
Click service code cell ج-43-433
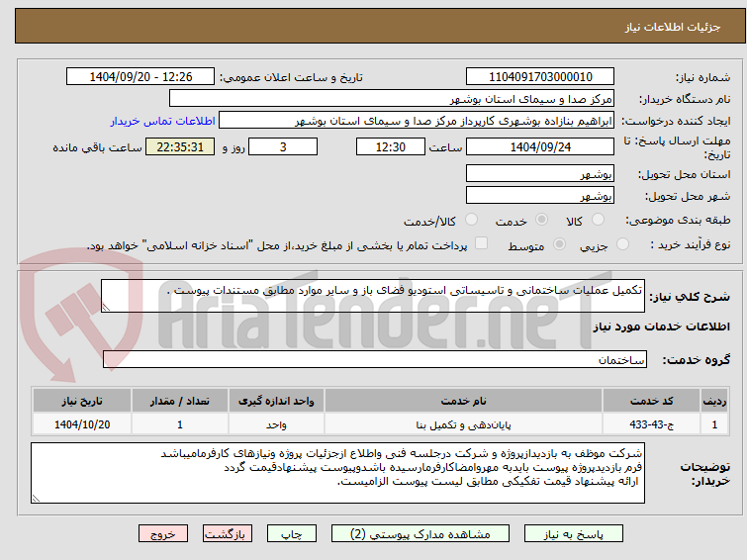click(x=651, y=424)
